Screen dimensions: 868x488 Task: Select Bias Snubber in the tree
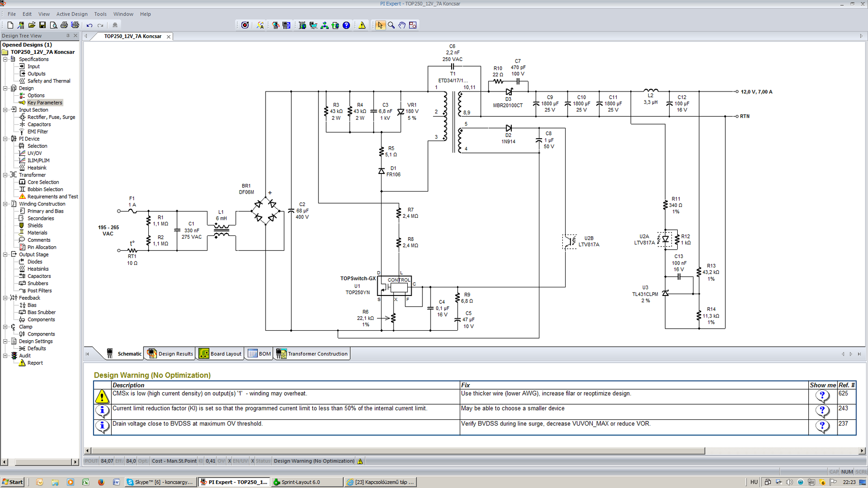tap(41, 313)
